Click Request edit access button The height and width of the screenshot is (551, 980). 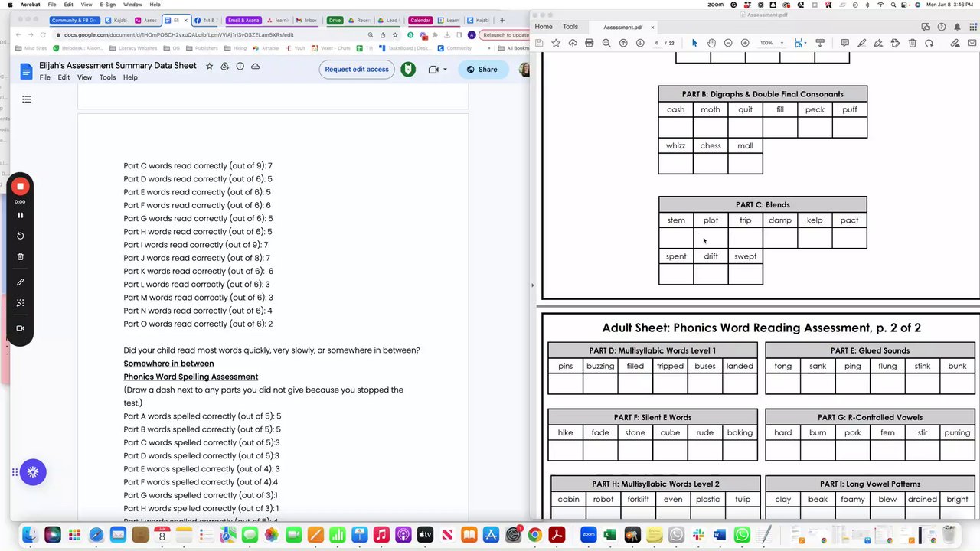coord(357,70)
